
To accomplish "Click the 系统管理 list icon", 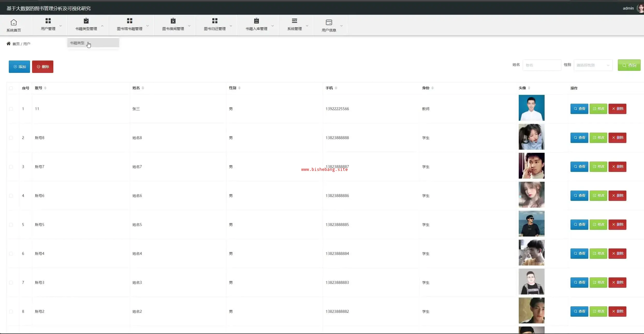I will pyautogui.click(x=295, y=21).
